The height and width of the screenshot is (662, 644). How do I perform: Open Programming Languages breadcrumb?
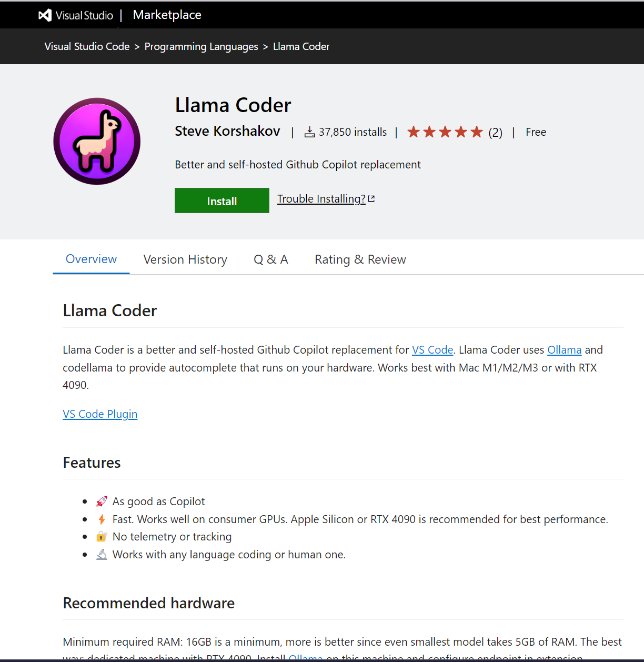click(x=201, y=46)
